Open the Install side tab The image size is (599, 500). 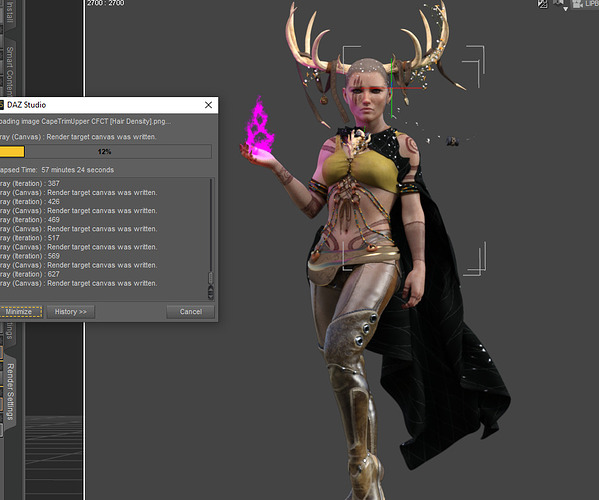click(10, 12)
